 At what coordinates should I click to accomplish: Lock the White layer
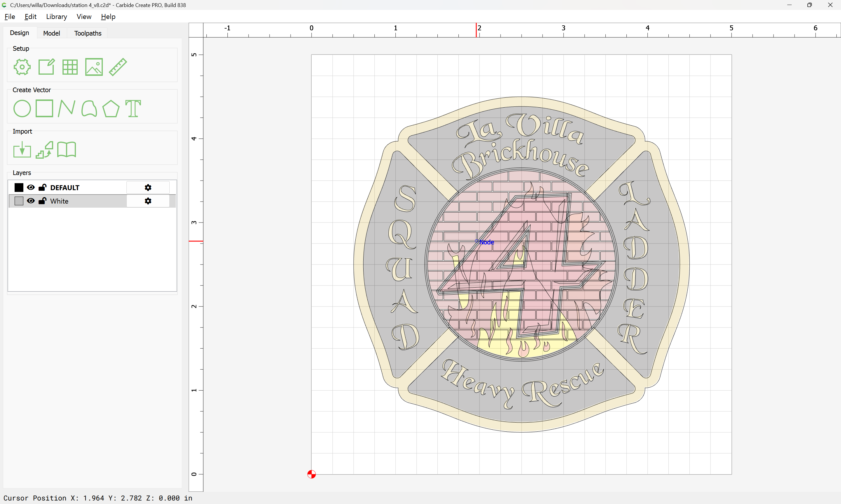pyautogui.click(x=43, y=201)
